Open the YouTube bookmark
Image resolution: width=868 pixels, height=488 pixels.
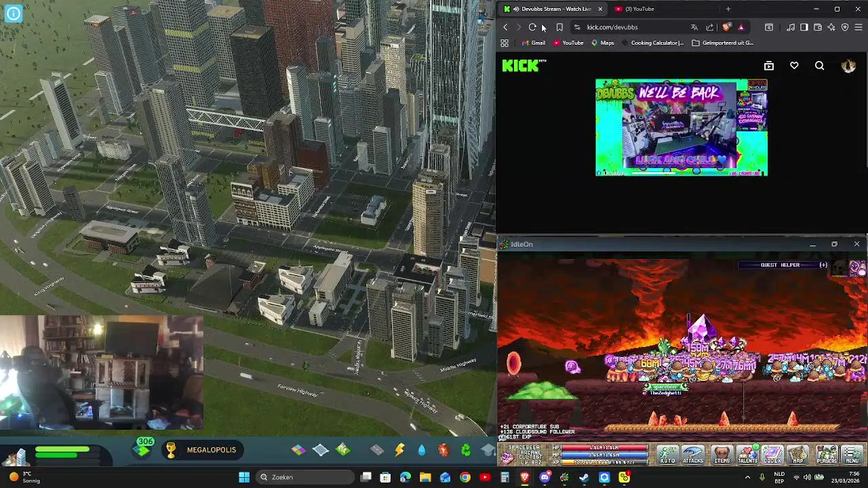tap(568, 43)
